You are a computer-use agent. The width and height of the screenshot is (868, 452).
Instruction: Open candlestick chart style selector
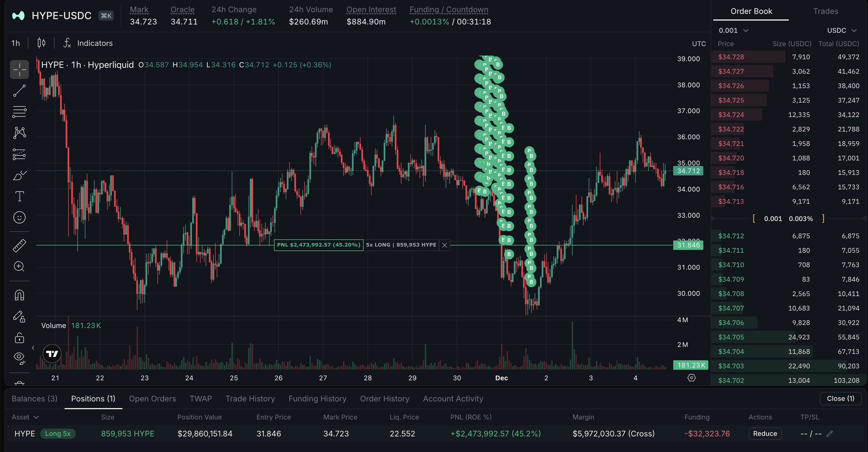tap(41, 43)
